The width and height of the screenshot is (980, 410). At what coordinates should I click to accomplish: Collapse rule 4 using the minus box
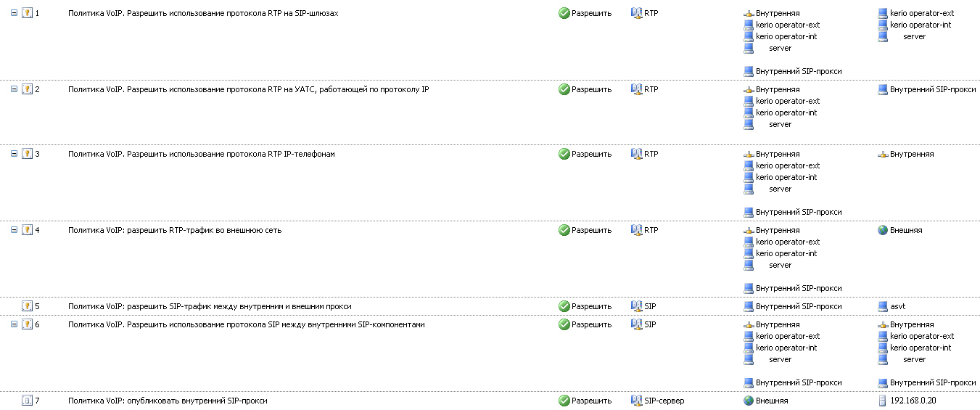click(x=14, y=230)
